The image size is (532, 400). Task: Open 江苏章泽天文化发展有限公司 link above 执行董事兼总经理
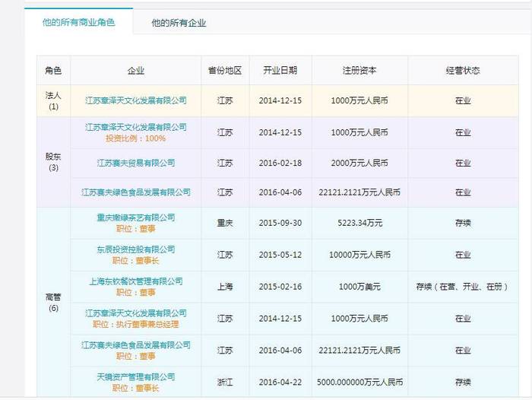coord(136,313)
